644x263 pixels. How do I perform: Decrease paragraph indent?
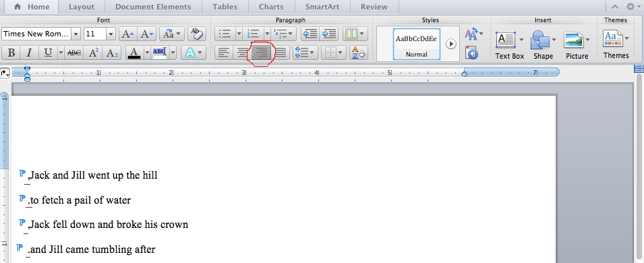point(310,34)
